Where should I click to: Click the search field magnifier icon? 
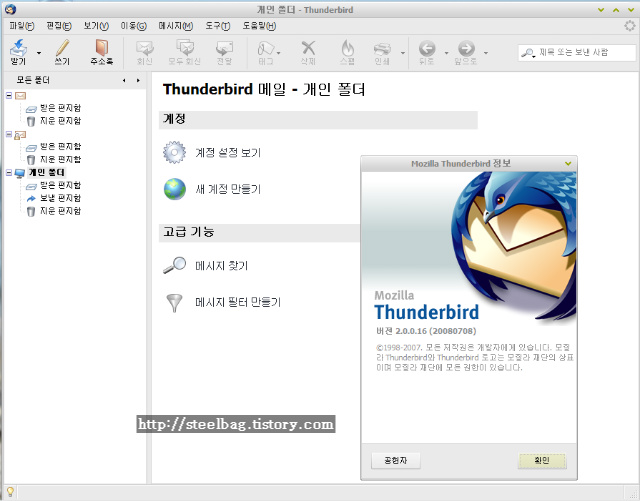(528, 53)
